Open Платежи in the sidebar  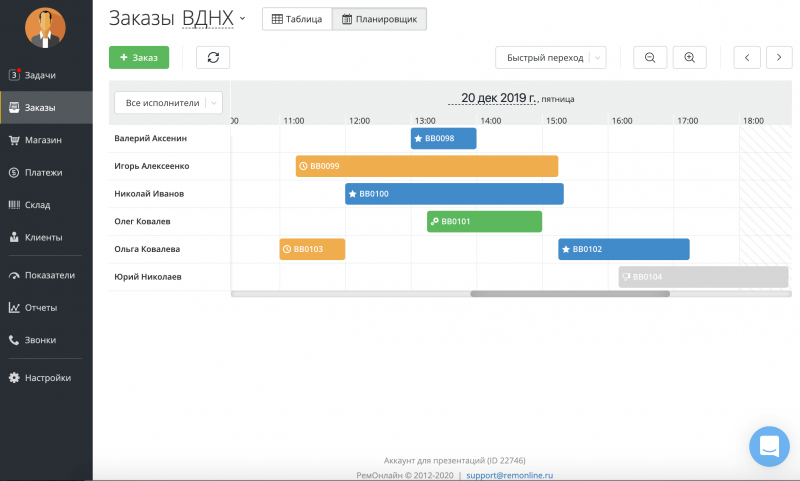point(43,172)
